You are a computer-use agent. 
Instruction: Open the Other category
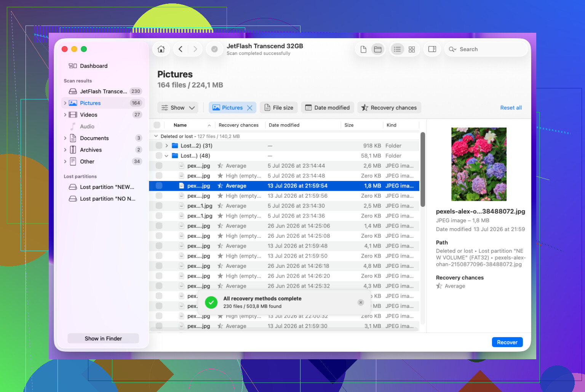point(103,162)
